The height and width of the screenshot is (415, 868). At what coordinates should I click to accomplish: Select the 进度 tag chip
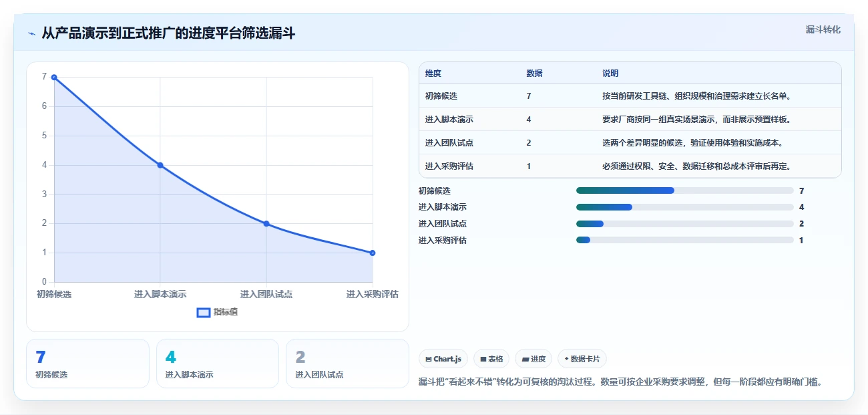[533, 359]
